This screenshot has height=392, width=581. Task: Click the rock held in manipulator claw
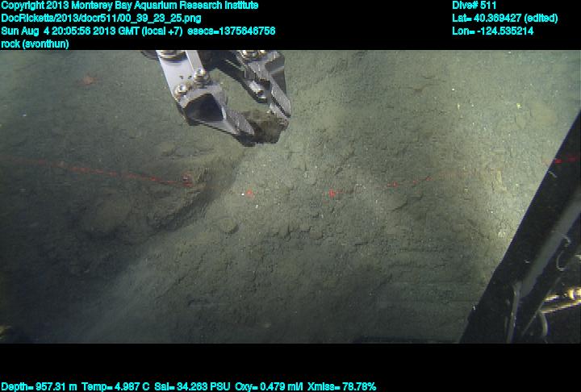coord(268,127)
